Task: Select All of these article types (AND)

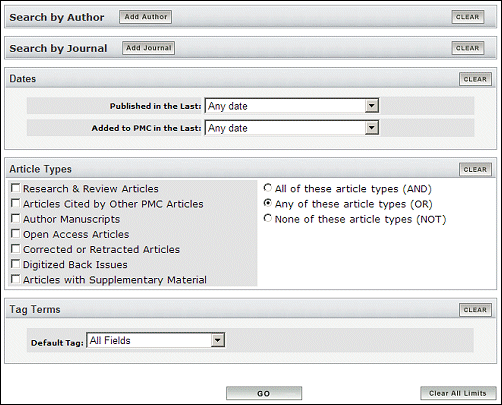Action: tap(268, 188)
